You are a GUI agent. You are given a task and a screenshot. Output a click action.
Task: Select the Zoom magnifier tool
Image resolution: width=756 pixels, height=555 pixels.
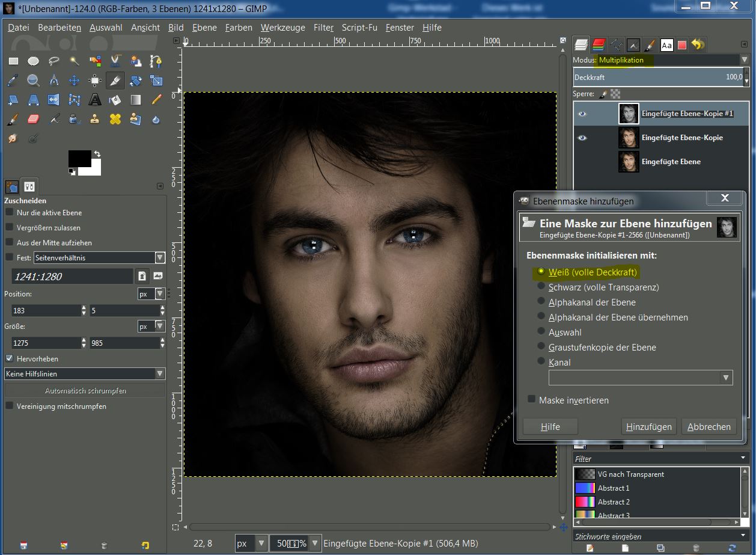pos(34,80)
